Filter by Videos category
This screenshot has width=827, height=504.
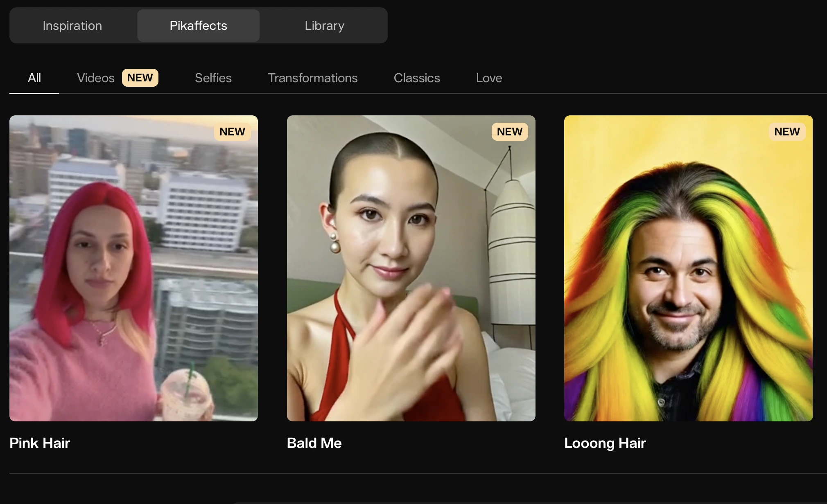click(96, 78)
